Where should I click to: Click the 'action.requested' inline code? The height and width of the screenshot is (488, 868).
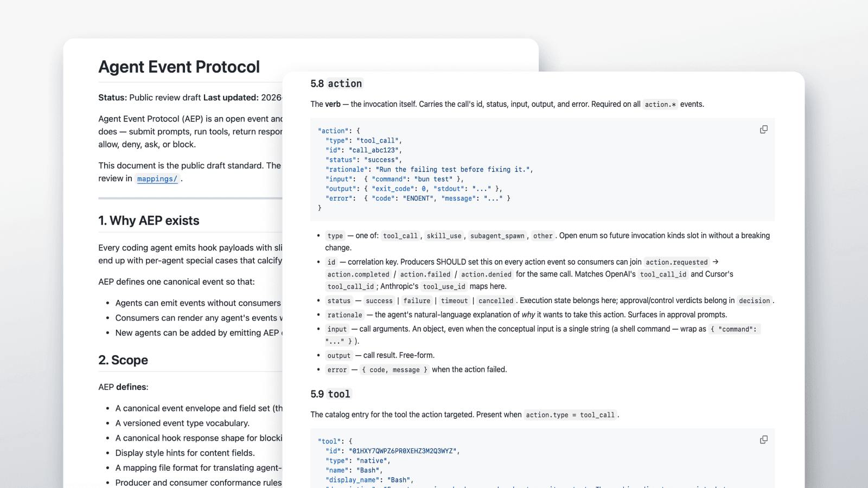[x=676, y=262]
